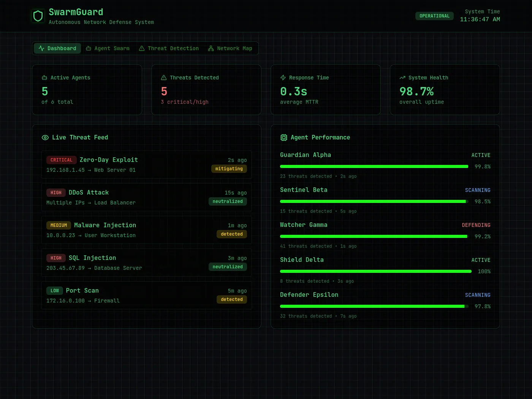Click the detected badge on Port Scan

232,299
